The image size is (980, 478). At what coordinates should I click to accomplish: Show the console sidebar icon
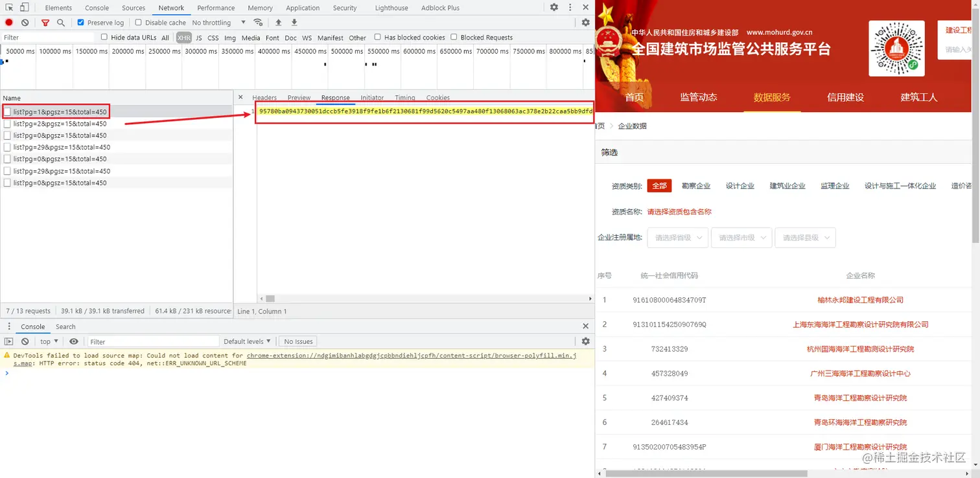pos(9,341)
